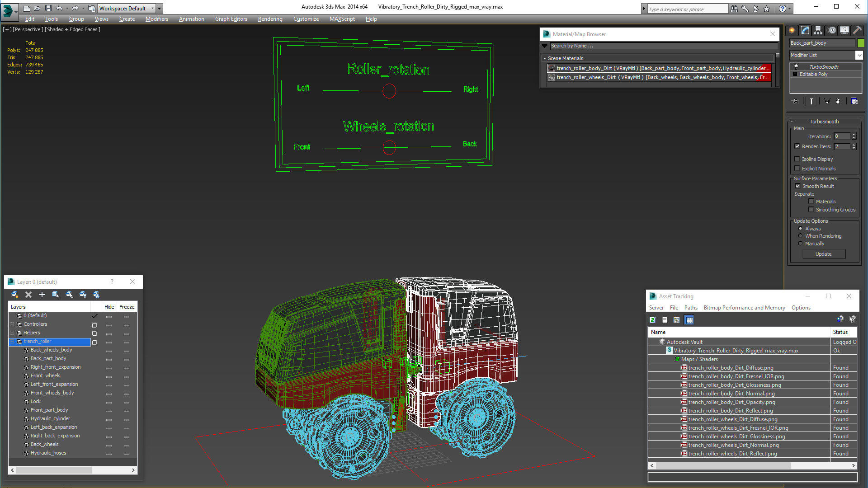Click the green object color swatch
The image size is (868, 488).
click(861, 43)
